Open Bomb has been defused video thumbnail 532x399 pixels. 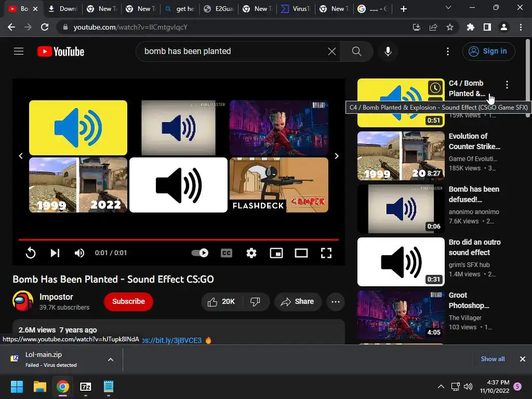[x=401, y=209]
